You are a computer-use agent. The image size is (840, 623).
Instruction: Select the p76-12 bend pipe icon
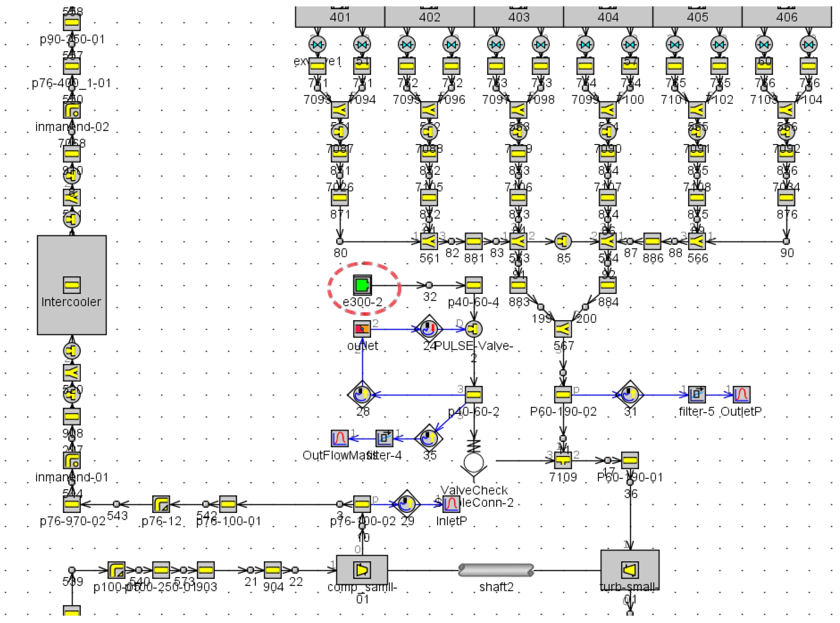click(x=161, y=505)
